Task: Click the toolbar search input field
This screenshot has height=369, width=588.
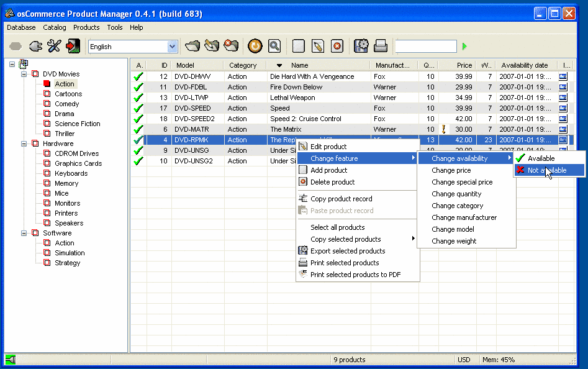Action: tap(426, 47)
